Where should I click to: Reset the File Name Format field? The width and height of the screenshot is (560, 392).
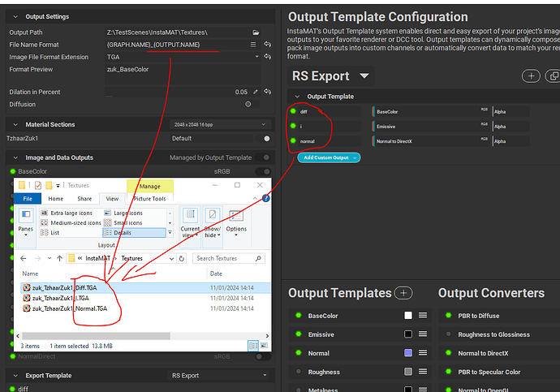[x=266, y=44]
